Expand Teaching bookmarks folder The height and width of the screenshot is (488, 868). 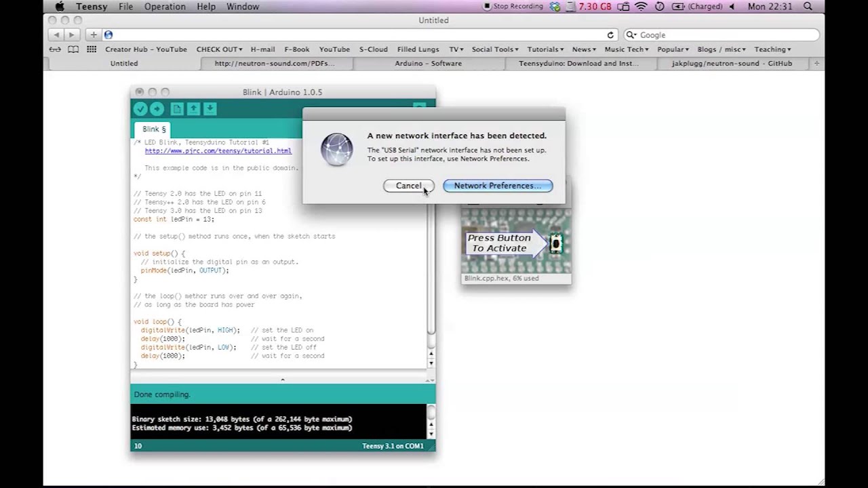[772, 49]
